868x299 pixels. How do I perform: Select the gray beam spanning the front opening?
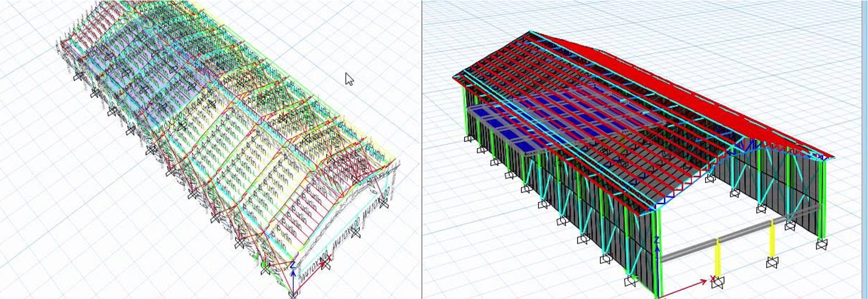(x=740, y=233)
